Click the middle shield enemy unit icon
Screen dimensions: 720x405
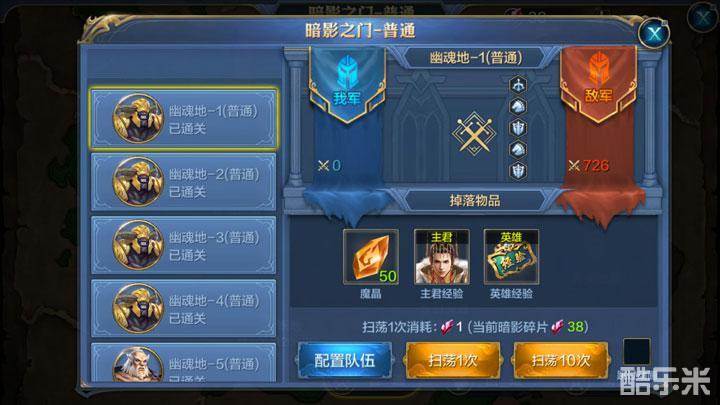pyautogui.click(x=518, y=128)
